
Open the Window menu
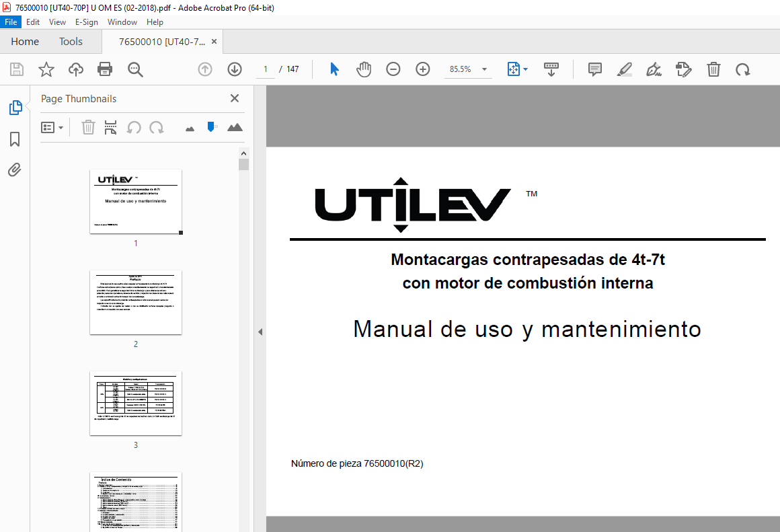coord(122,22)
